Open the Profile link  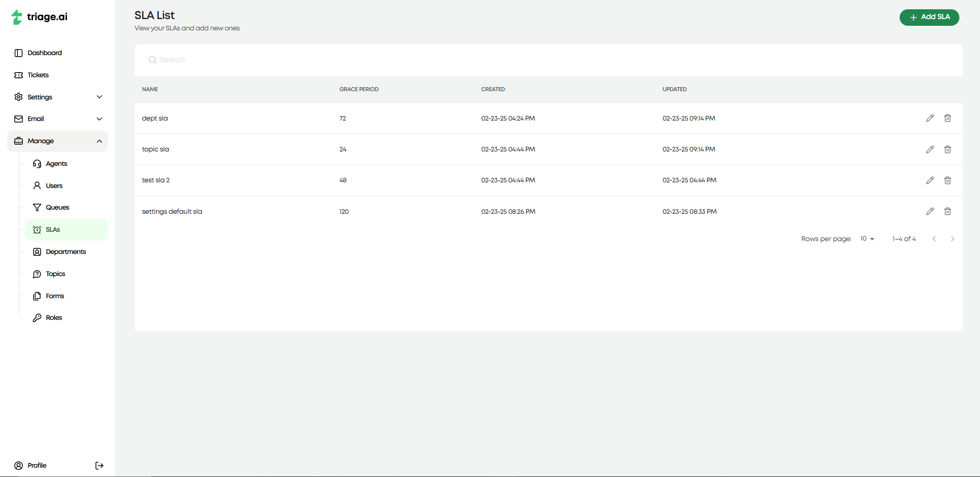(37, 466)
